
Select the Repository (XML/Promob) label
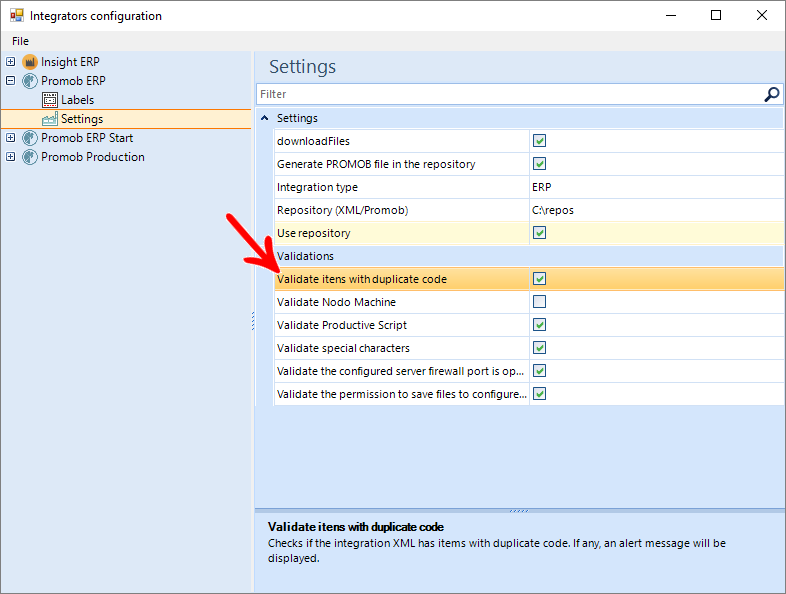point(342,210)
